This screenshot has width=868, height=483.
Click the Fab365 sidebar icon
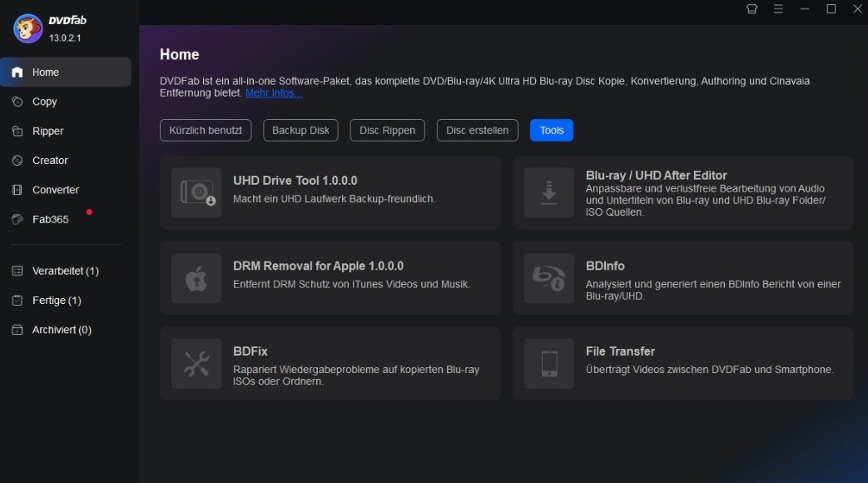pyautogui.click(x=17, y=219)
